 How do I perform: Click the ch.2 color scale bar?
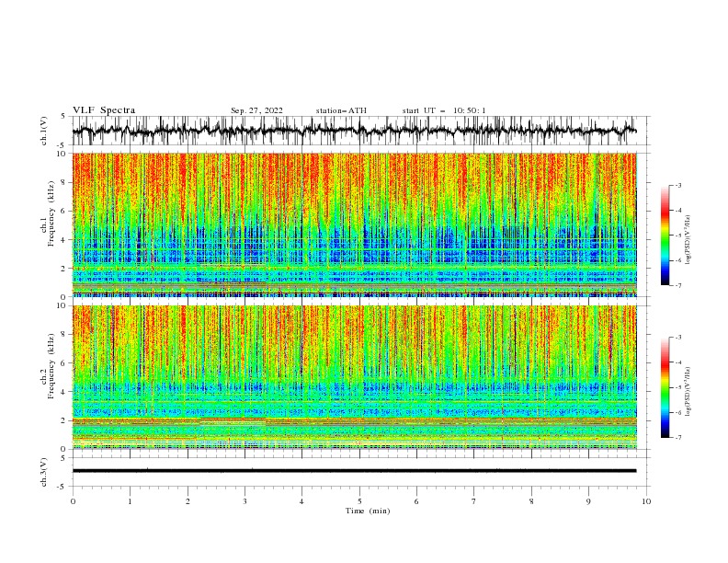tap(665, 387)
